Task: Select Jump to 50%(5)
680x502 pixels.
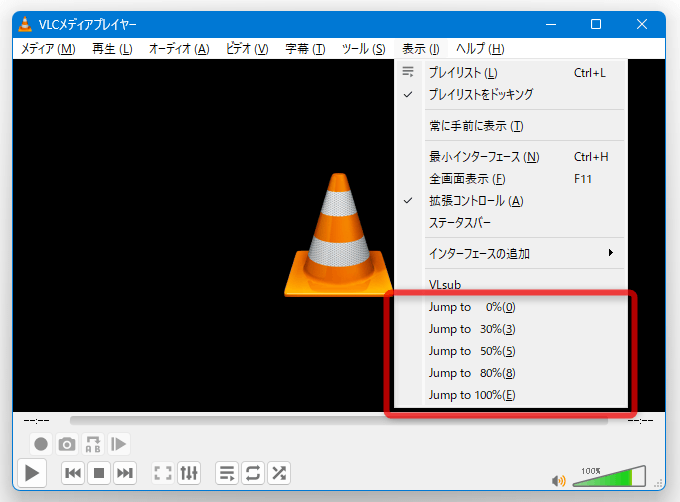Action: 511,351
